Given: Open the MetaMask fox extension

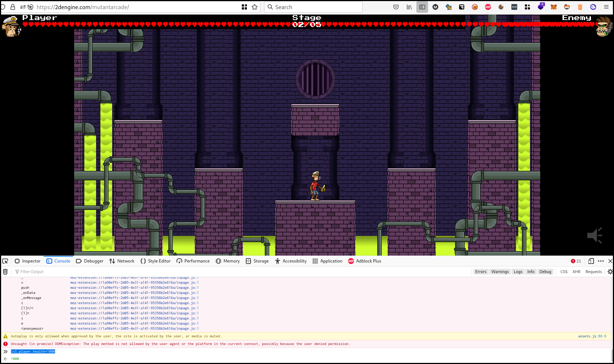Looking at the screenshot, I should click(554, 7).
